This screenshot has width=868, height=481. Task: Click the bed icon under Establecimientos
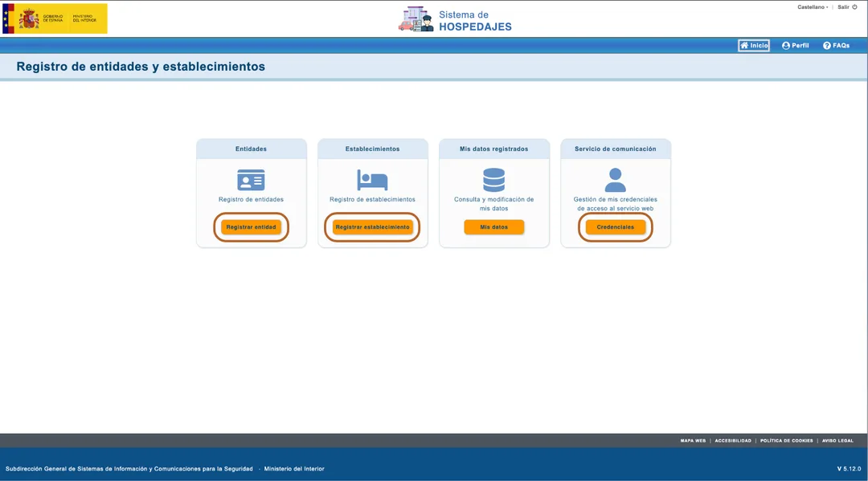372,180
